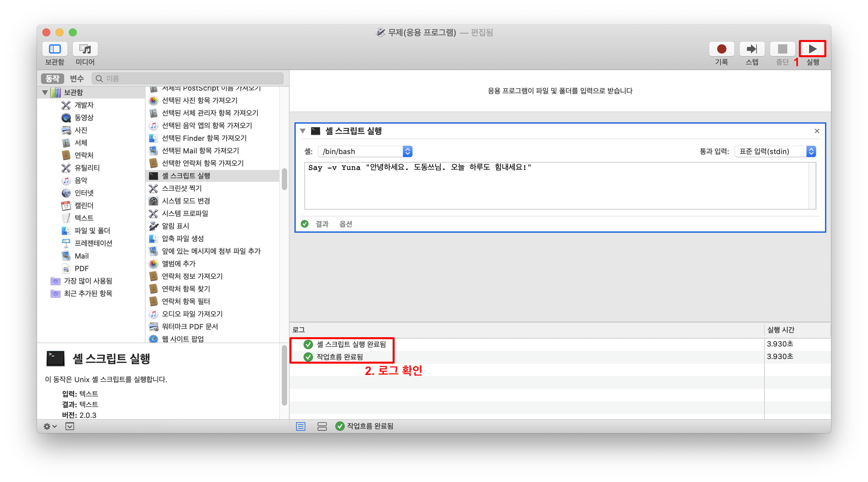This screenshot has height=482, width=868.
Task: Click the 결과 button in action
Action: pyautogui.click(x=322, y=224)
